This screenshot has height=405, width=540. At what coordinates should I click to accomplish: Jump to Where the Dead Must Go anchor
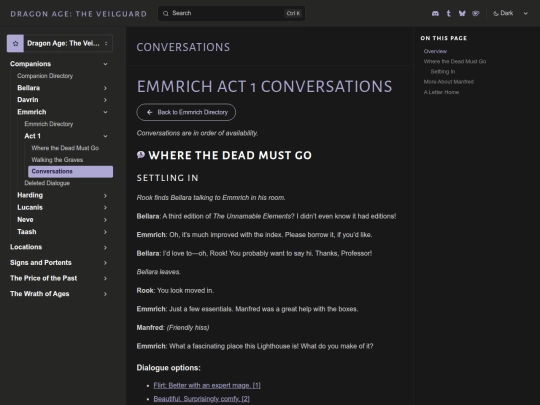coord(455,62)
